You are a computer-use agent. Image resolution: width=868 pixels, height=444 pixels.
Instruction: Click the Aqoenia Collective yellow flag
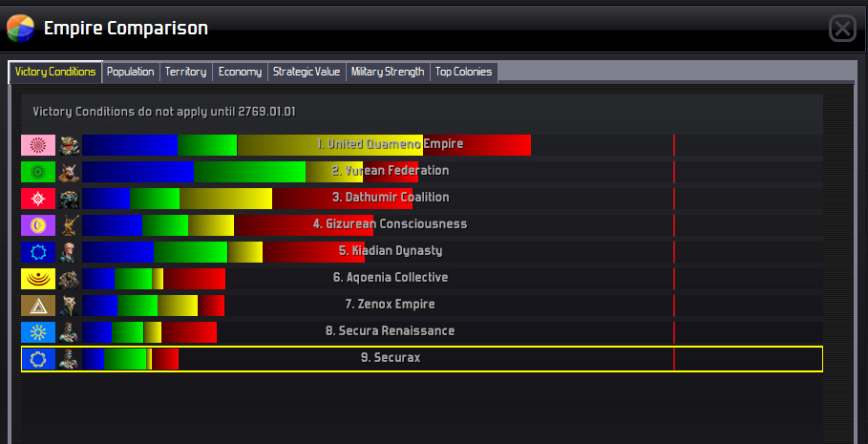[38, 279]
